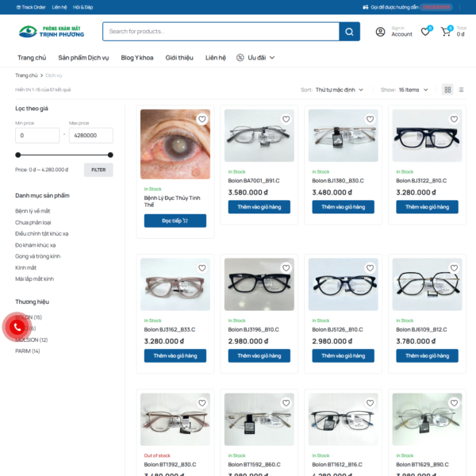The image size is (476, 476).
Task: Filter by Chưa phân loại category
Action: pos(33,222)
